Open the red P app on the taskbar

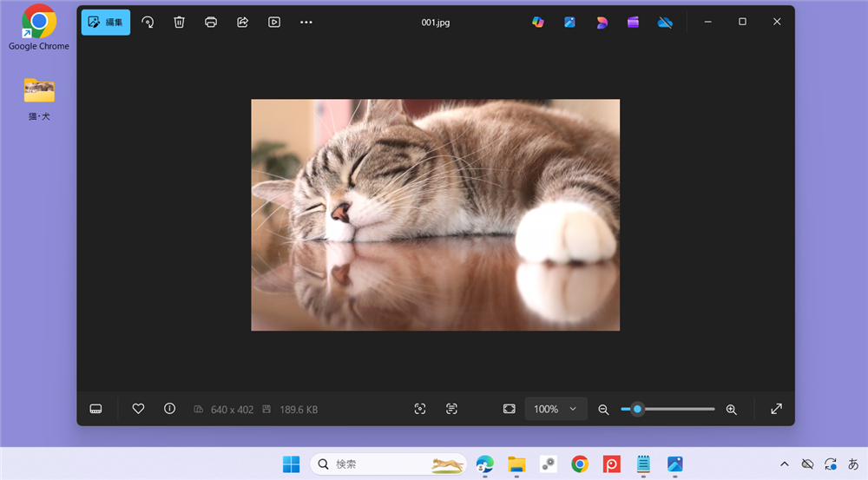point(612,464)
